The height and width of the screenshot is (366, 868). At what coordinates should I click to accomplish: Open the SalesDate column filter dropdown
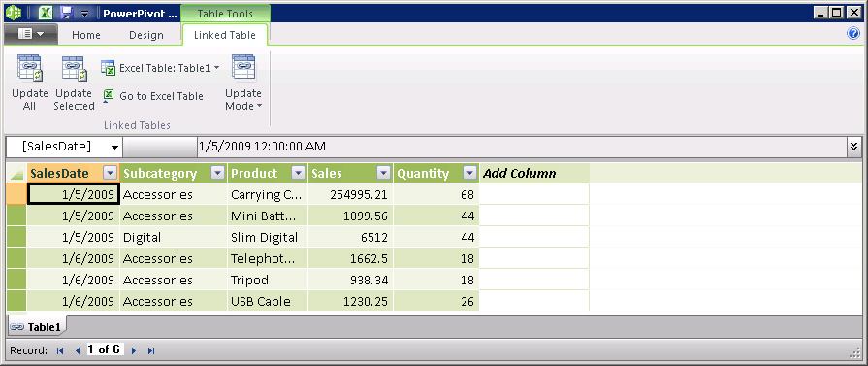click(x=111, y=173)
